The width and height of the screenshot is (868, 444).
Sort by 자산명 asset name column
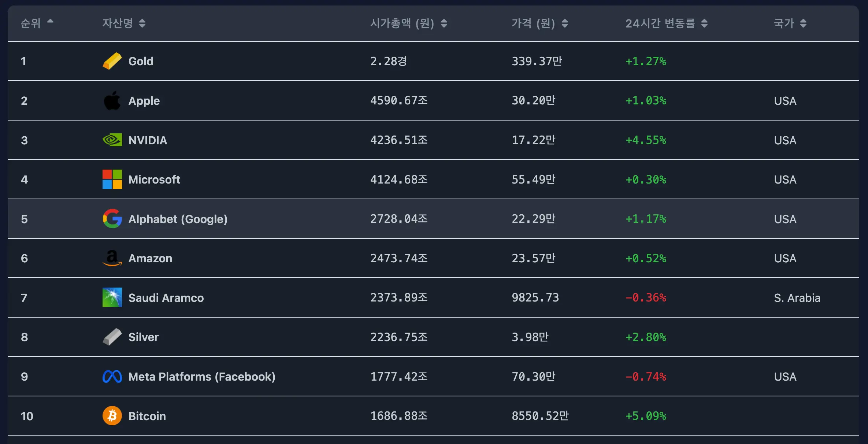tap(142, 23)
